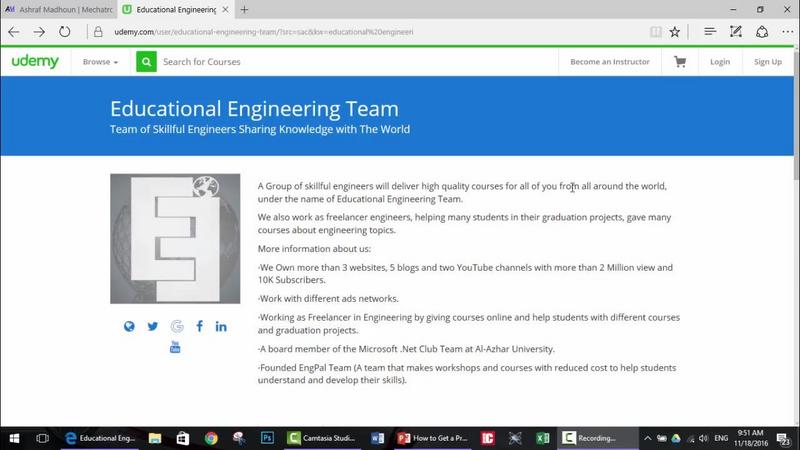
Task: Click the Share icon in Edge toolbar
Action: [x=762, y=32]
